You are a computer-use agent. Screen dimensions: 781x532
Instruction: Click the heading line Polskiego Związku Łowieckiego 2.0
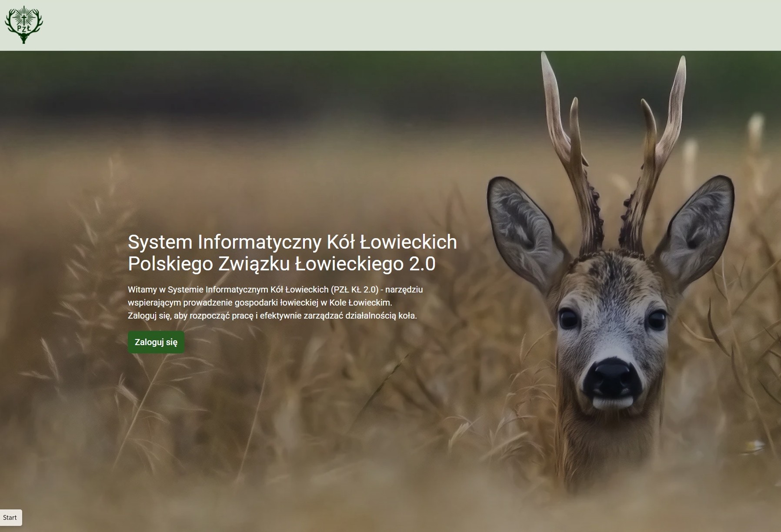(x=282, y=264)
